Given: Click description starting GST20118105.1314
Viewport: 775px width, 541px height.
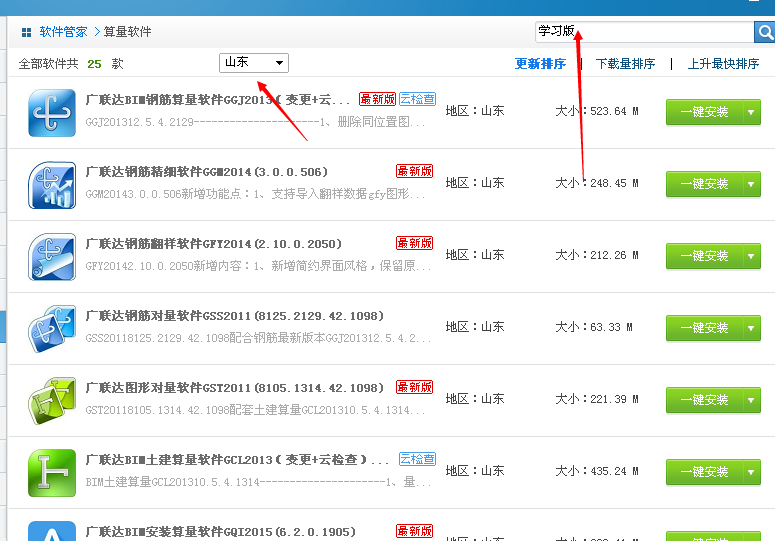Looking at the screenshot, I should (x=255, y=410).
